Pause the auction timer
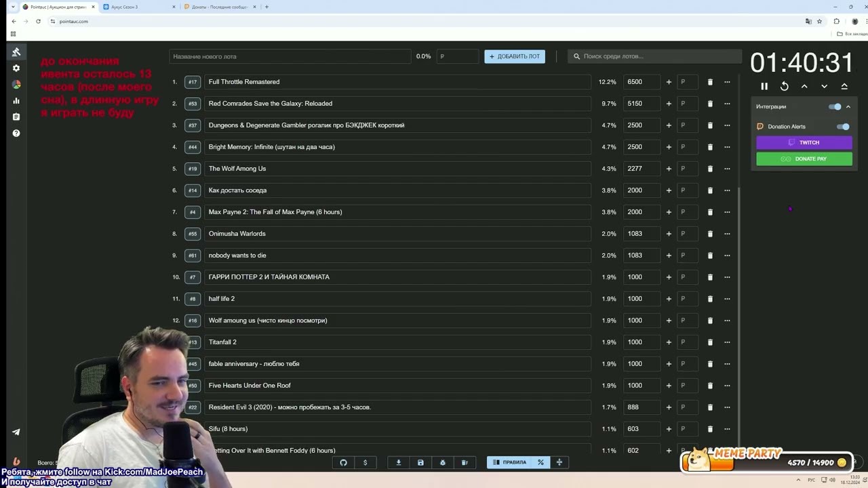This screenshot has height=488, width=868. click(x=764, y=87)
